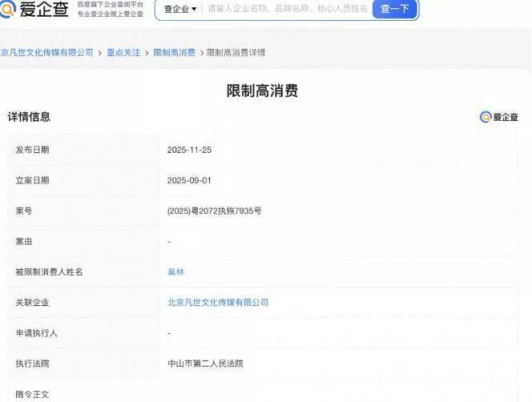
Task: Click the 限令正文 row label
Action: coord(33,394)
